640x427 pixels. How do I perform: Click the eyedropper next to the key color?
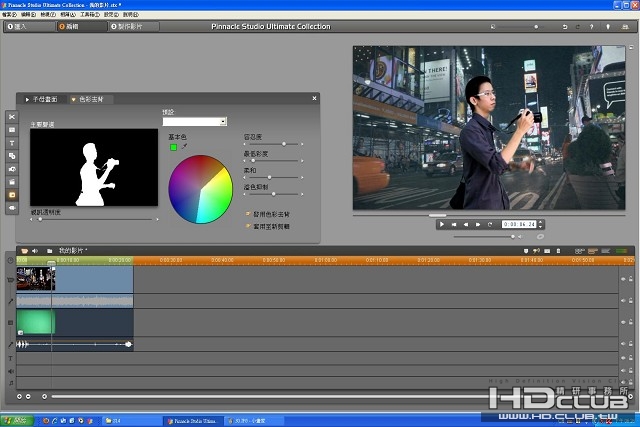(x=184, y=146)
